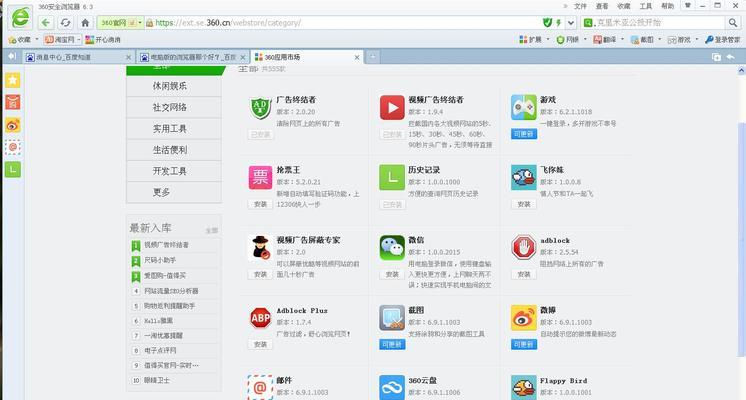The image size is (746, 400).
Task: Open the 帮助 menu
Action: click(x=667, y=6)
